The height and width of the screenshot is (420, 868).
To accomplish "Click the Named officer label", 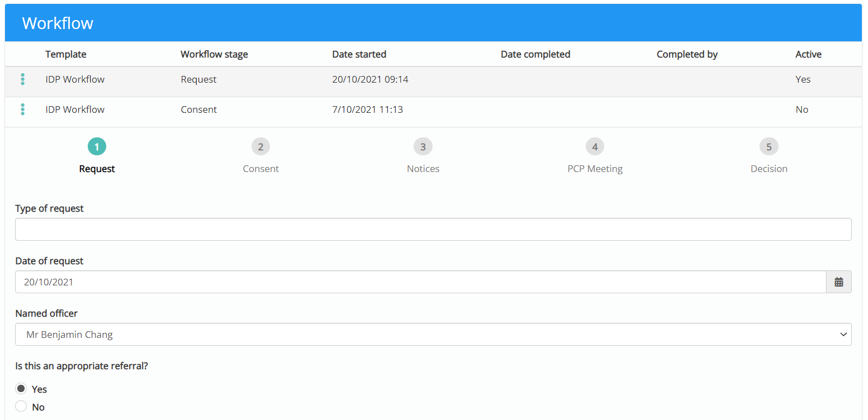I will click(x=46, y=313).
